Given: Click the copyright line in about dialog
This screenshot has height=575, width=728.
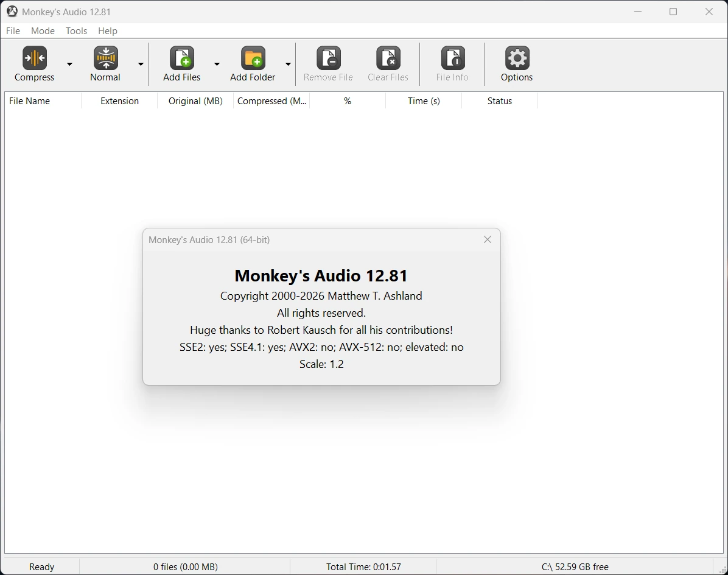Looking at the screenshot, I should [x=321, y=296].
